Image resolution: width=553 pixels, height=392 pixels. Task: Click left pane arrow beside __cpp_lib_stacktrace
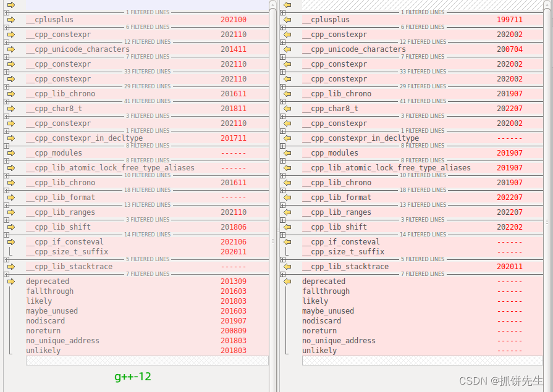pyautogui.click(x=11, y=267)
